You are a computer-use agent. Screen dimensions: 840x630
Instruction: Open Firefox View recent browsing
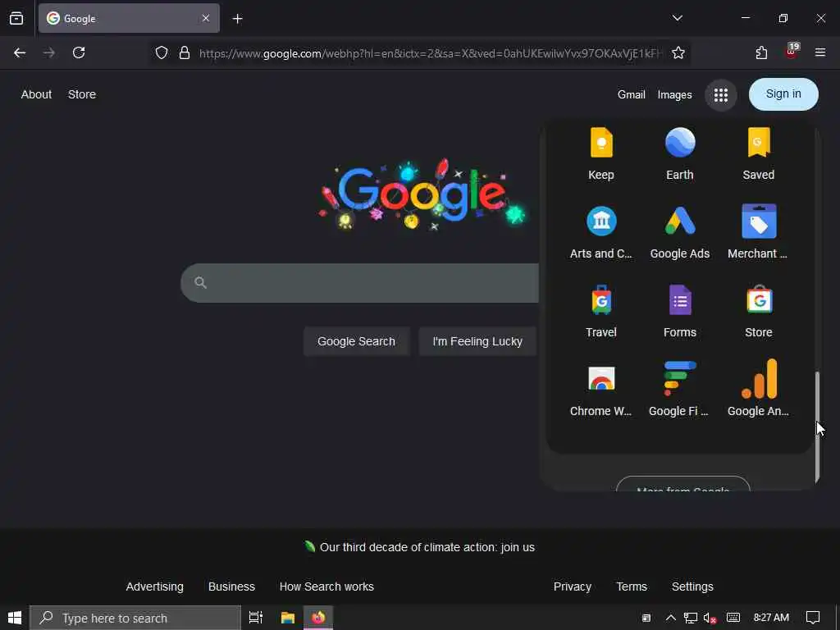[x=16, y=18]
